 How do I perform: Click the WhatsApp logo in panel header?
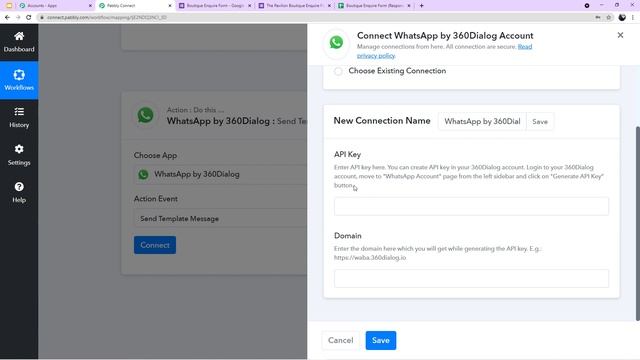click(x=336, y=42)
